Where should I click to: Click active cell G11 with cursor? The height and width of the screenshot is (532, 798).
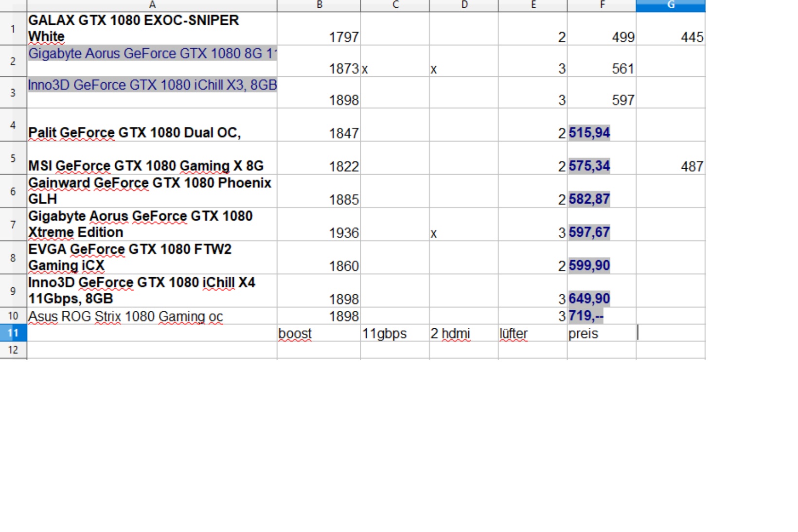(671, 333)
